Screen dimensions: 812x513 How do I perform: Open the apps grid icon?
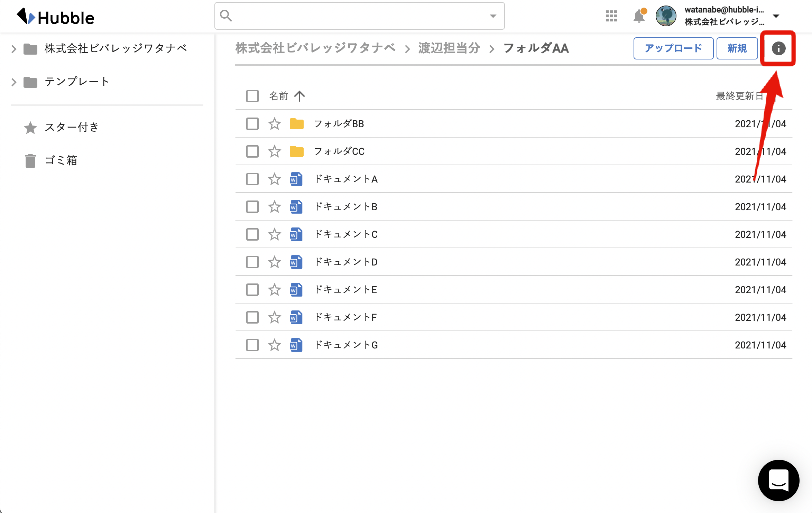pyautogui.click(x=611, y=16)
